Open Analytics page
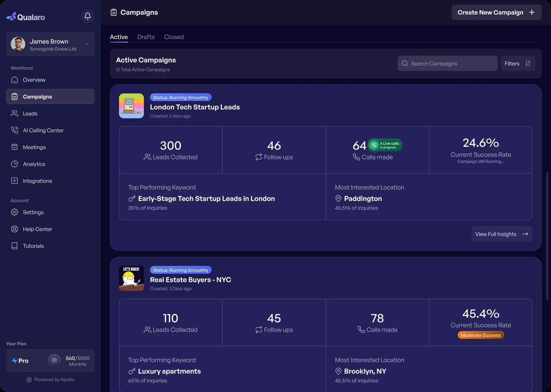This screenshot has width=551, height=392. click(x=50, y=164)
